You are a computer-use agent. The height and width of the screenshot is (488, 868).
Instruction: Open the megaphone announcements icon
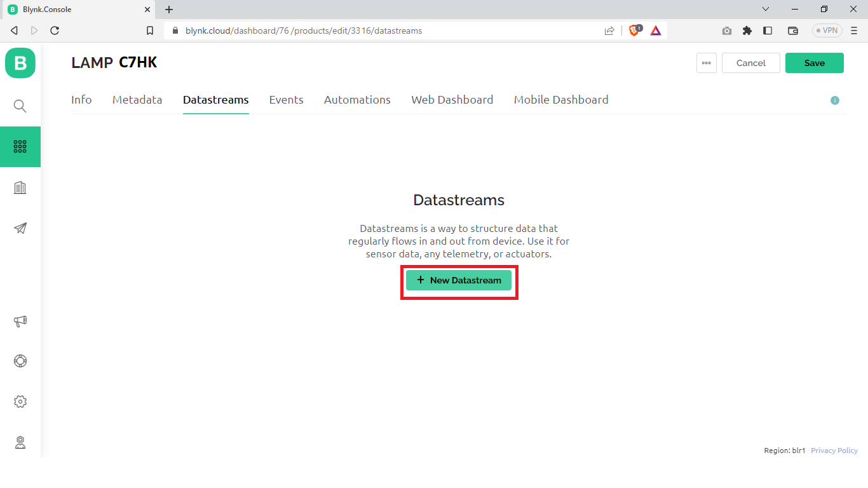(x=20, y=321)
